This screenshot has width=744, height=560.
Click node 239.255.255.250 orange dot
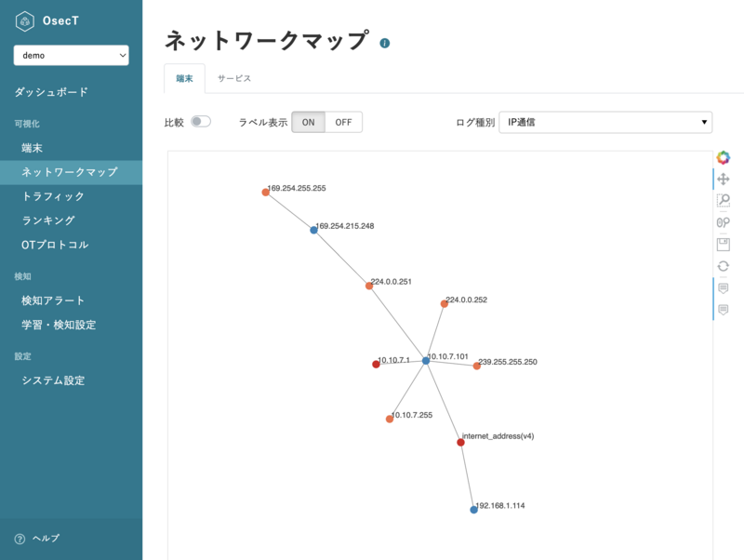coord(477,366)
